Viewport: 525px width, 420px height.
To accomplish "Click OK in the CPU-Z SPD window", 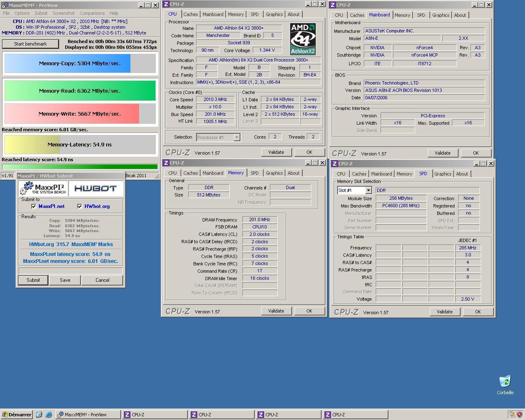I will 478,312.
